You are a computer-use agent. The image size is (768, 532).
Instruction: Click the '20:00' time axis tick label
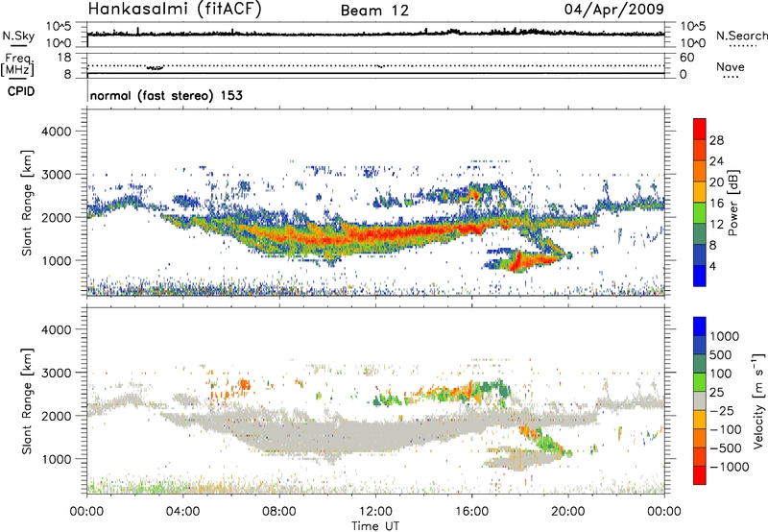pos(568,512)
